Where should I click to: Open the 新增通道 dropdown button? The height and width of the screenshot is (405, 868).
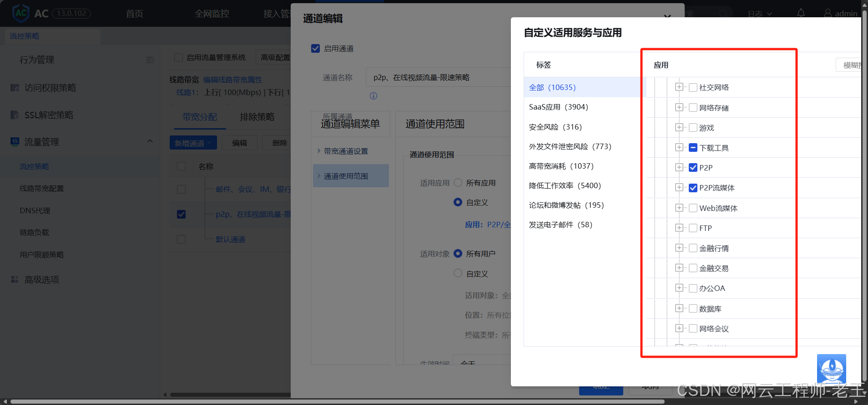point(193,143)
